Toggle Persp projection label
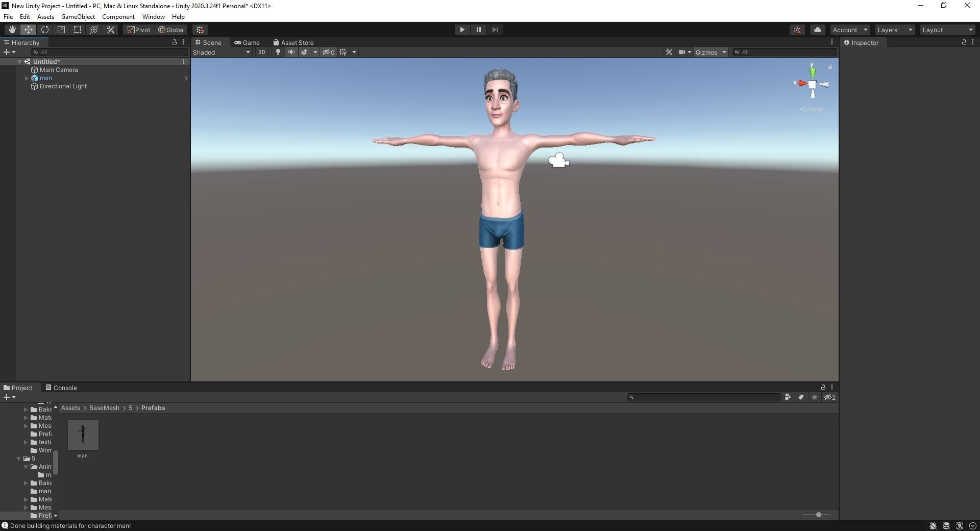 pyautogui.click(x=812, y=109)
